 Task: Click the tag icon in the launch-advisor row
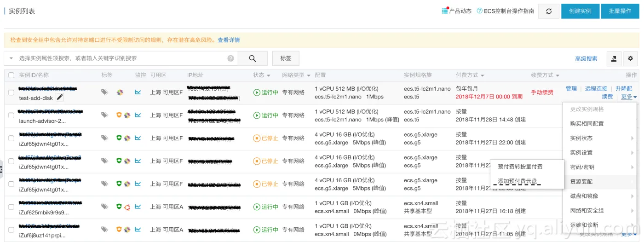pyautogui.click(x=105, y=115)
